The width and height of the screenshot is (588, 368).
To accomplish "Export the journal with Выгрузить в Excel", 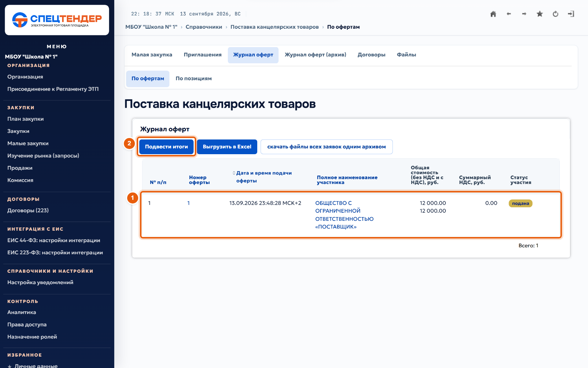I will pyautogui.click(x=227, y=147).
